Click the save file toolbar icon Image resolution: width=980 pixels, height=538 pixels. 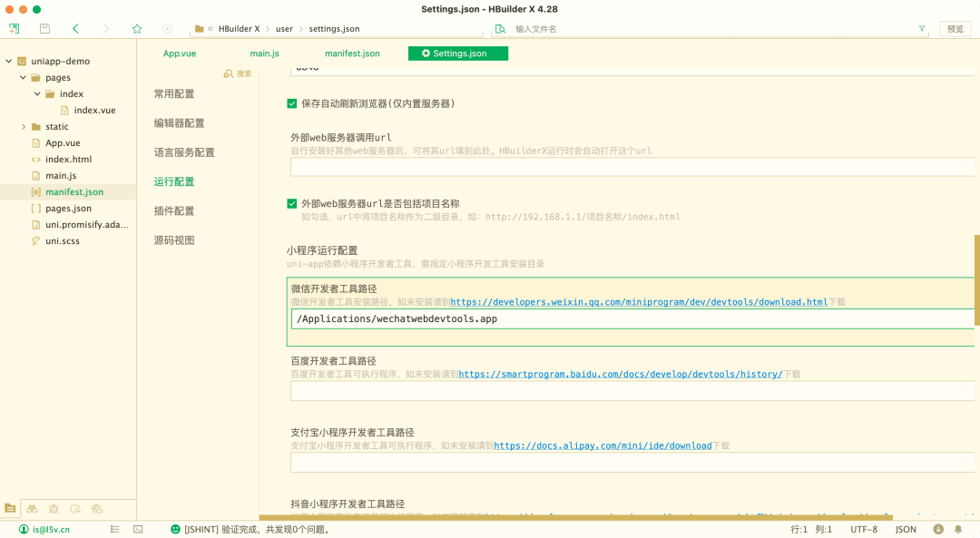coord(44,29)
